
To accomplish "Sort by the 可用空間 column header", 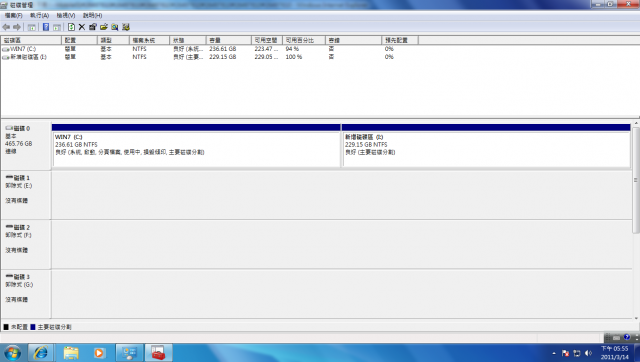I will 267,40.
